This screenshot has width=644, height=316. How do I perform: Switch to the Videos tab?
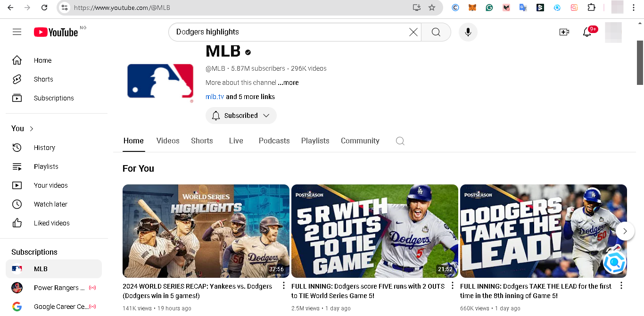coord(168,141)
